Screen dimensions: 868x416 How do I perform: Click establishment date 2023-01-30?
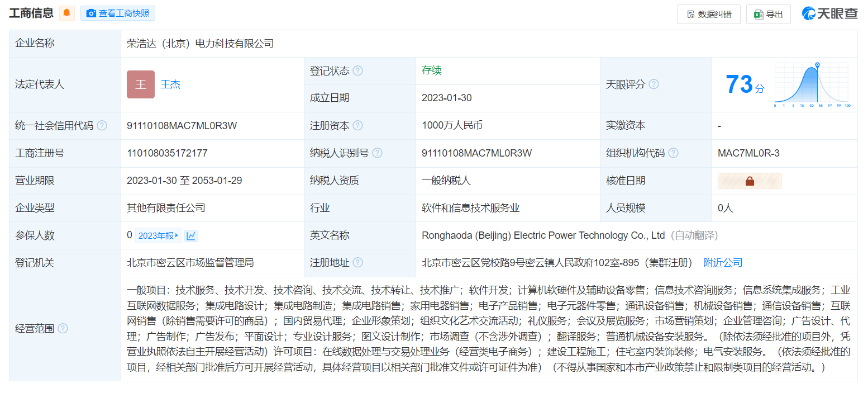[446, 98]
